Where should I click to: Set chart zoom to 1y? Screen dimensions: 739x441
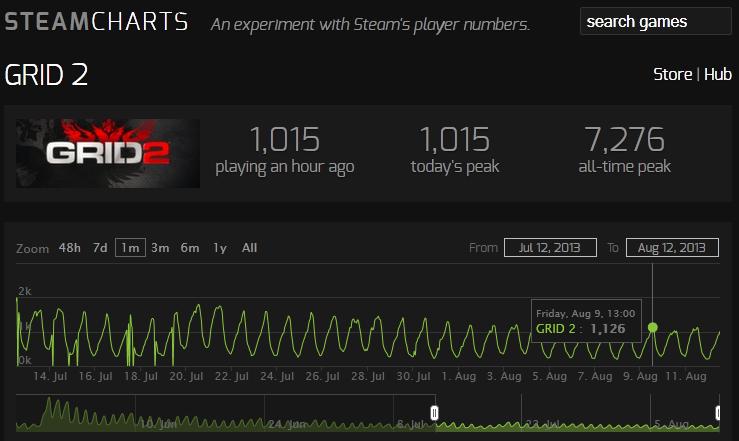click(220, 248)
